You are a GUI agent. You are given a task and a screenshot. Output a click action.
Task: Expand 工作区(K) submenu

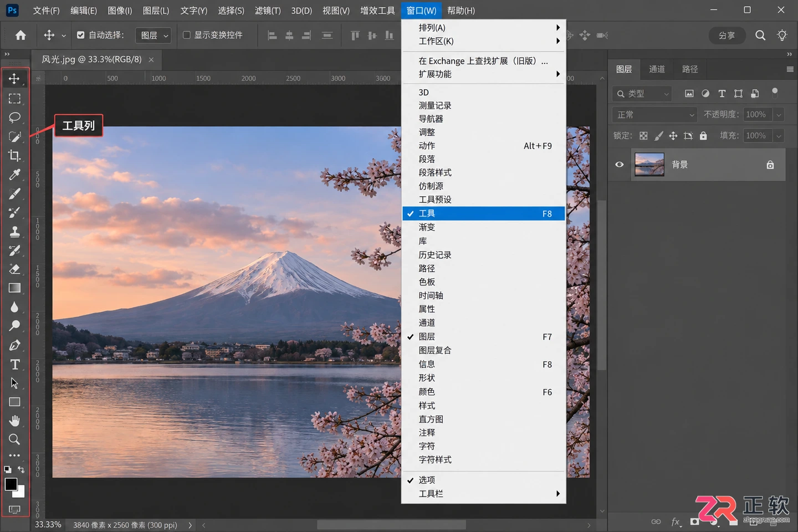[483, 41]
